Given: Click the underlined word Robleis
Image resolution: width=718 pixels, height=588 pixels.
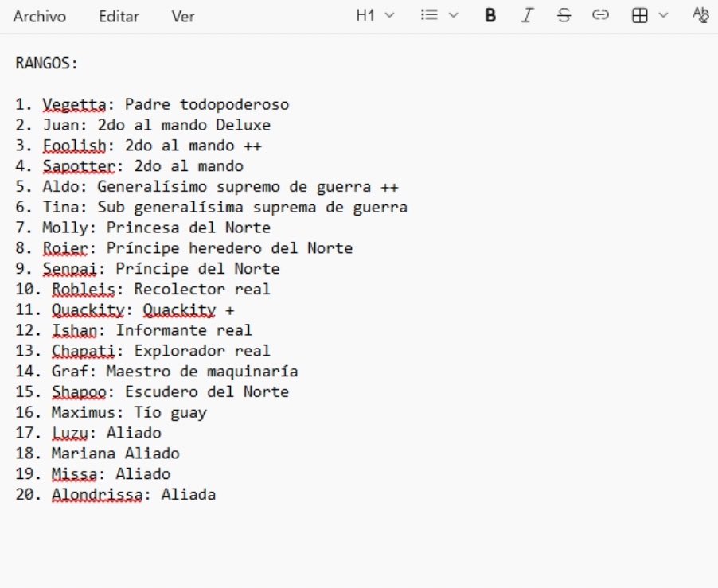Looking at the screenshot, I should point(84,289).
